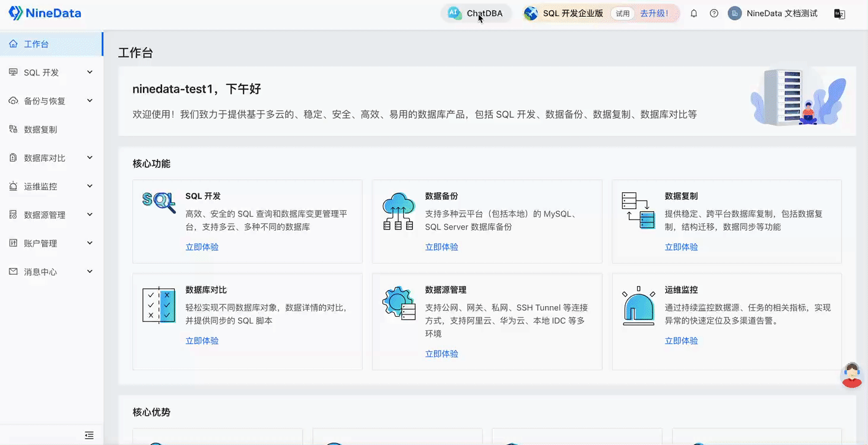The height and width of the screenshot is (445, 868).
Task: Click 立即体验 under 数据库对比 card
Action: 202,341
